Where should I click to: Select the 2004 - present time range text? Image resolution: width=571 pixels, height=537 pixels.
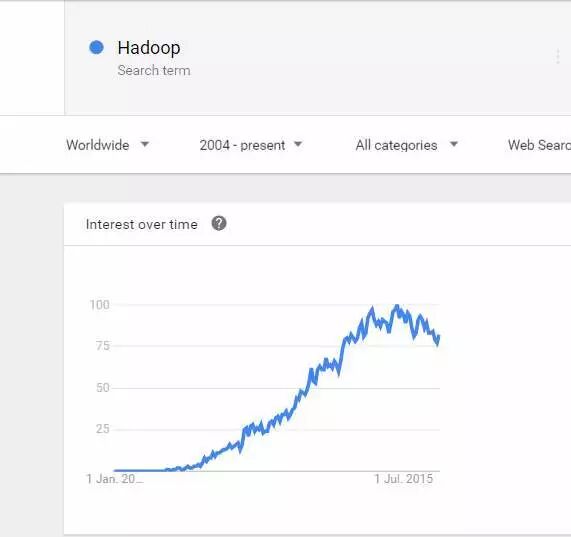point(242,145)
